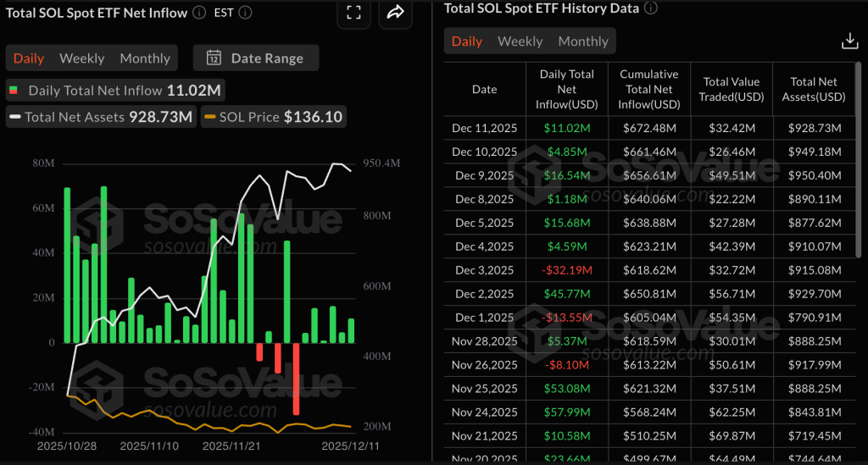This screenshot has width=868, height=465.
Task: Click the calendar icon in Date Range
Action: tap(214, 58)
